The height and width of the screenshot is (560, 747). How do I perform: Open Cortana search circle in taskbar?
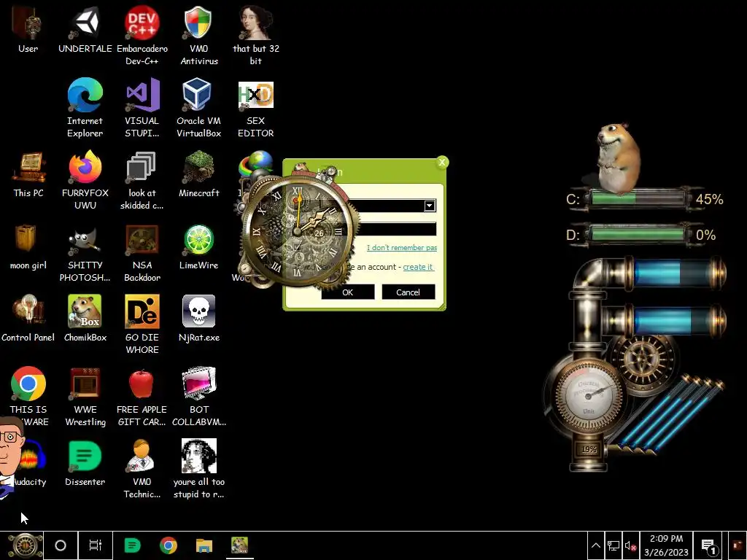click(61, 545)
